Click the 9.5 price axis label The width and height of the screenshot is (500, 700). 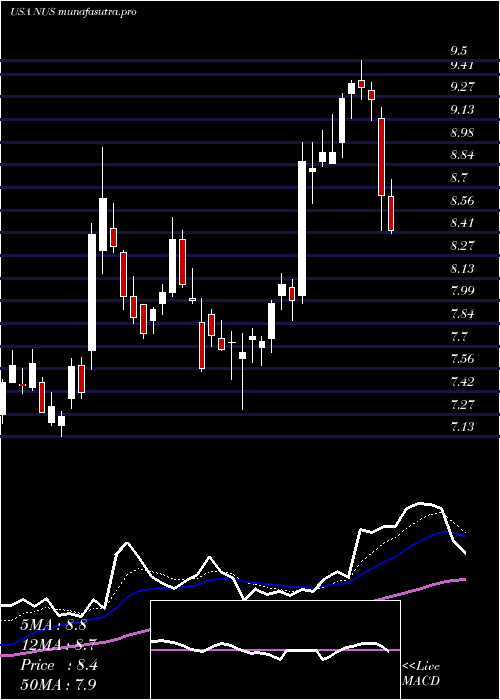tap(459, 50)
